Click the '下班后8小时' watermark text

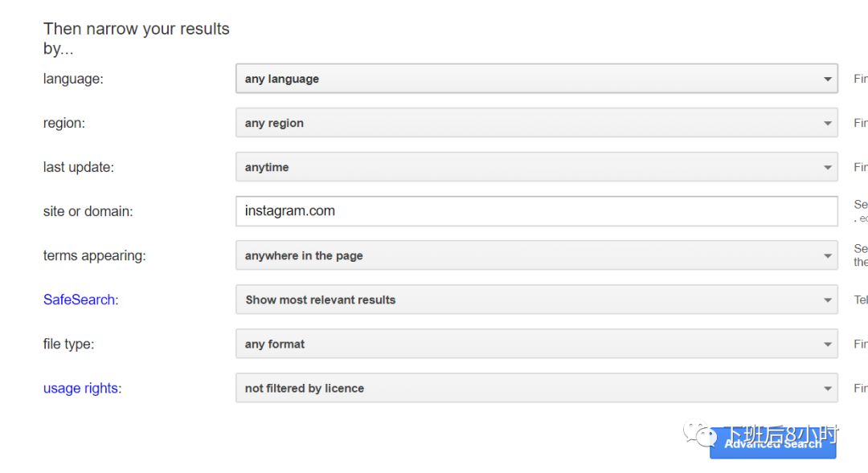780,434
